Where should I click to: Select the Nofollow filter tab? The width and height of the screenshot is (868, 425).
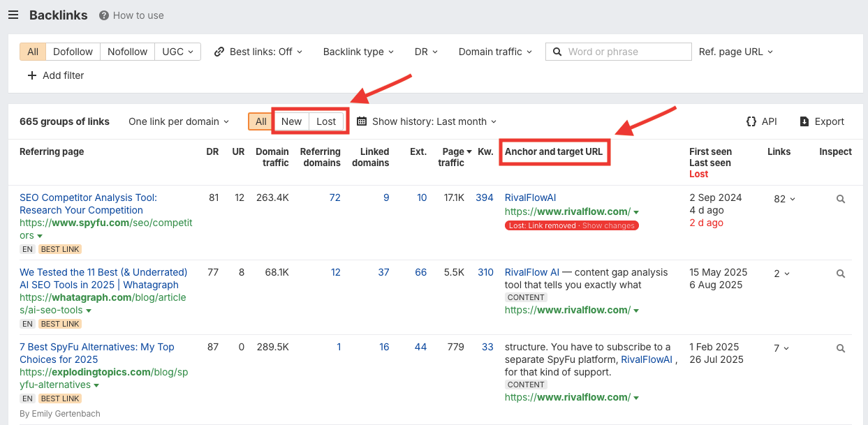coord(127,51)
